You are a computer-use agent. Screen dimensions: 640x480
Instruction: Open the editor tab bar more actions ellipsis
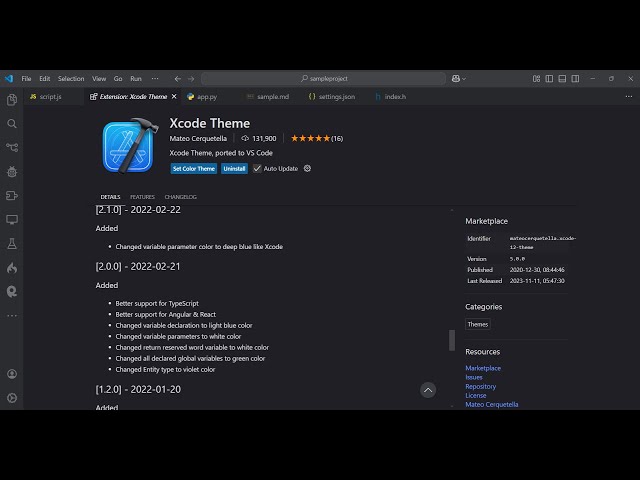tap(627, 96)
